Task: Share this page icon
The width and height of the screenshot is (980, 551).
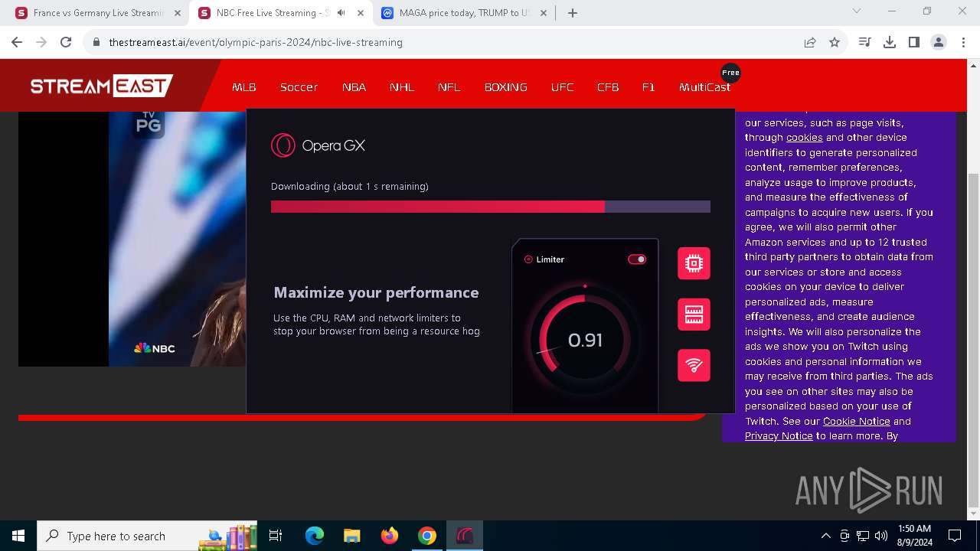Action: tap(810, 42)
